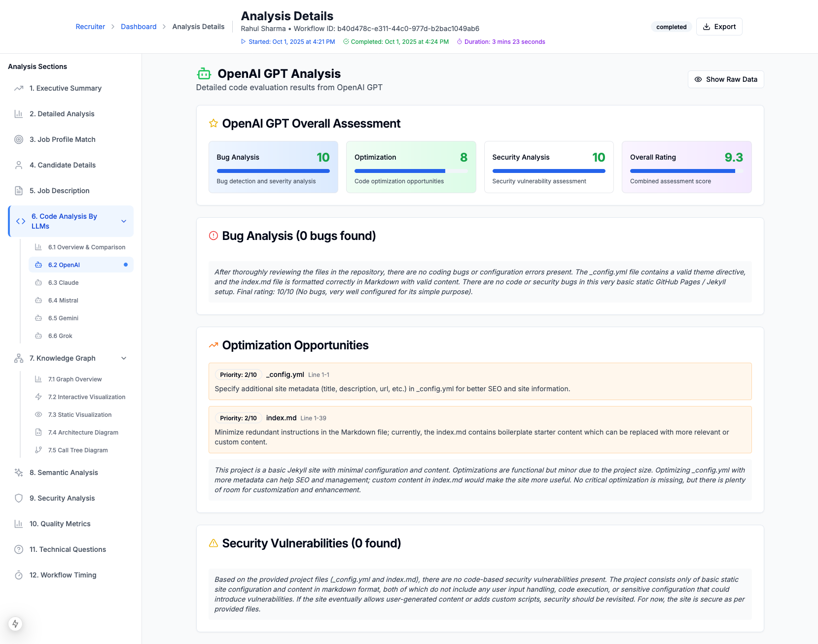Click the Quality Metrics chart icon
This screenshot has height=644, width=818.
pyautogui.click(x=19, y=524)
